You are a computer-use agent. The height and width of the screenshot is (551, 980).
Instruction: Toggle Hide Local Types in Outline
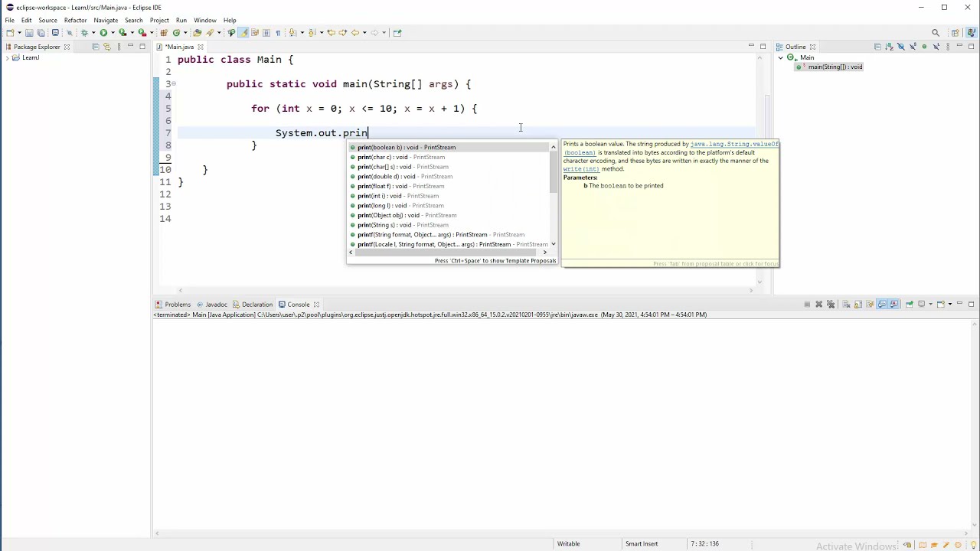pyautogui.click(x=936, y=47)
